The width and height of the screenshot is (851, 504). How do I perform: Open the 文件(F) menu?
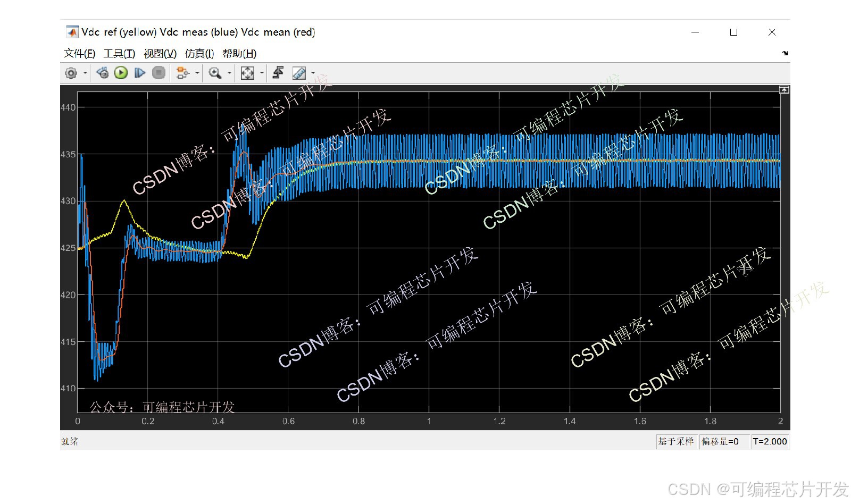(x=79, y=54)
